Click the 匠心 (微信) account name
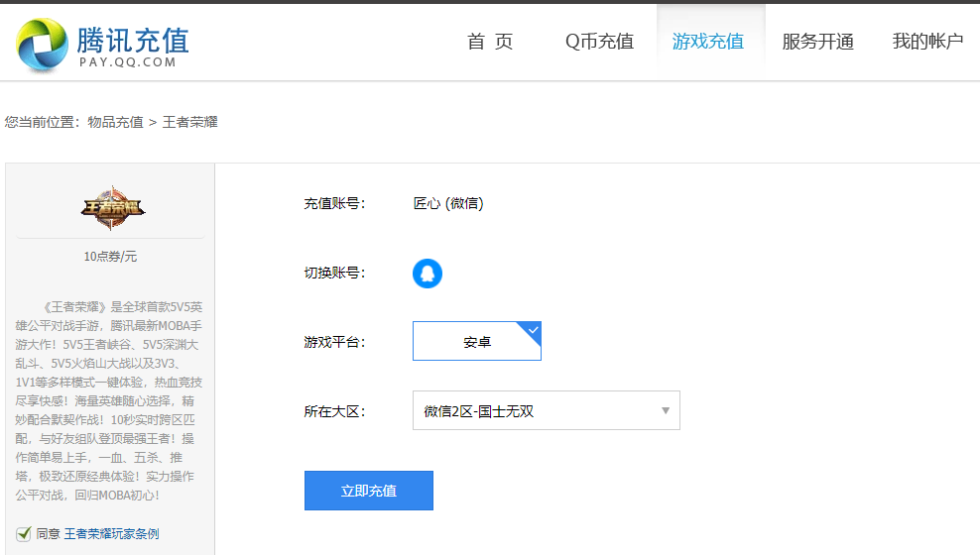Image resolution: width=980 pixels, height=555 pixels. click(448, 203)
